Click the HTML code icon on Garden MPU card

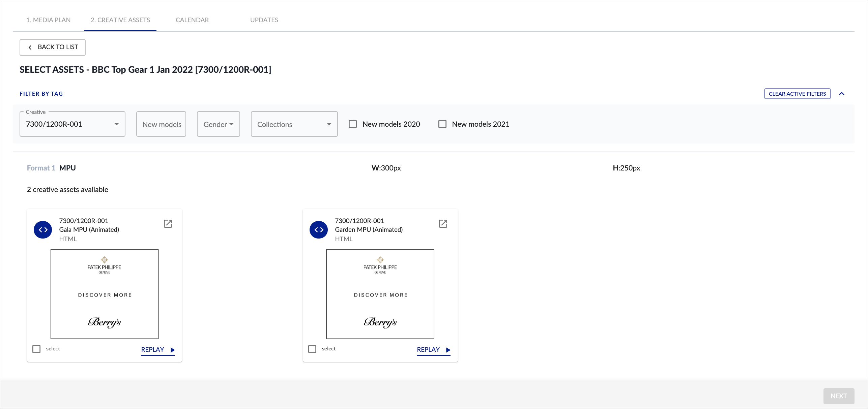[x=318, y=229]
